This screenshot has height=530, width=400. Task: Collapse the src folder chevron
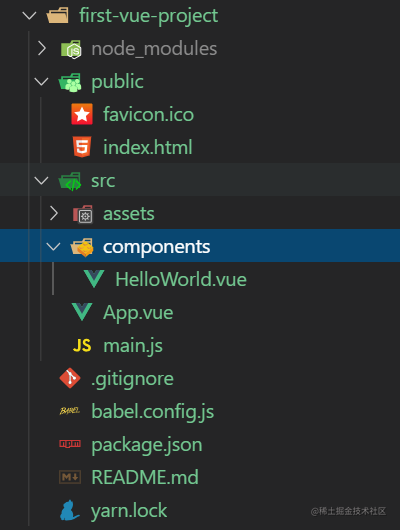coord(41,180)
